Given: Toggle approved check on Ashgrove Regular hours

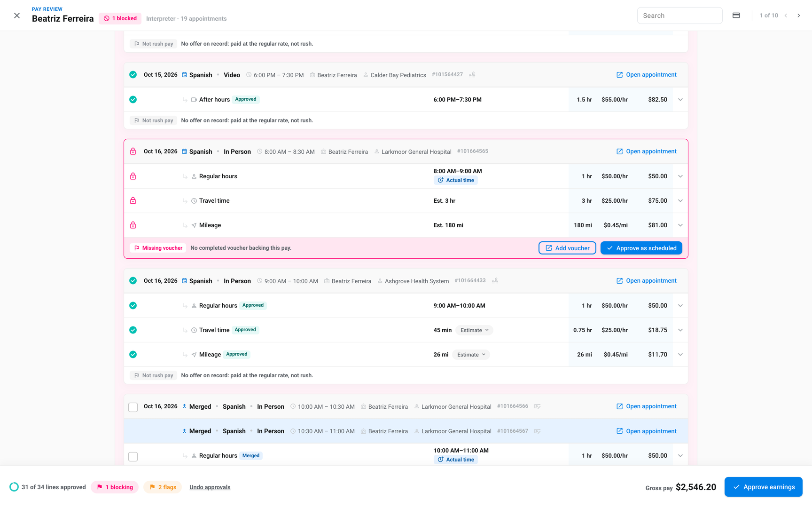Looking at the screenshot, I should 133,306.
